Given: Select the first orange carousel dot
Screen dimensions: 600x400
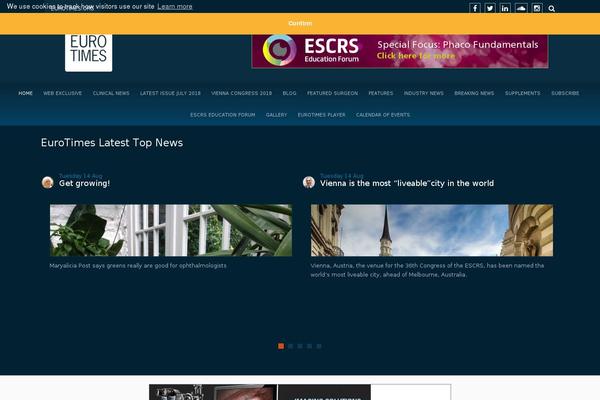Looking at the screenshot, I should tap(281, 346).
